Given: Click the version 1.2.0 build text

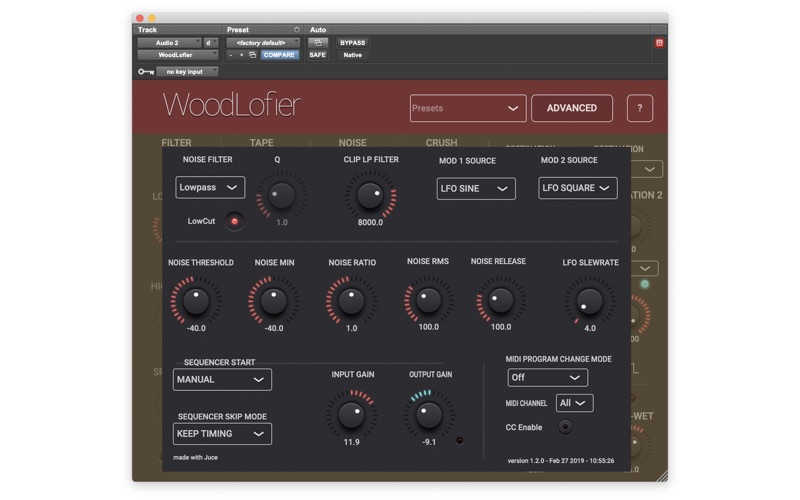Looking at the screenshot, I should pyautogui.click(x=561, y=461).
